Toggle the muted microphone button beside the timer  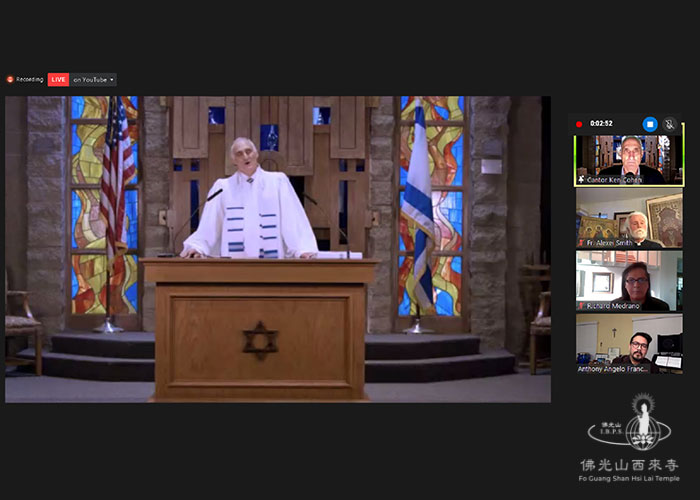(x=670, y=124)
